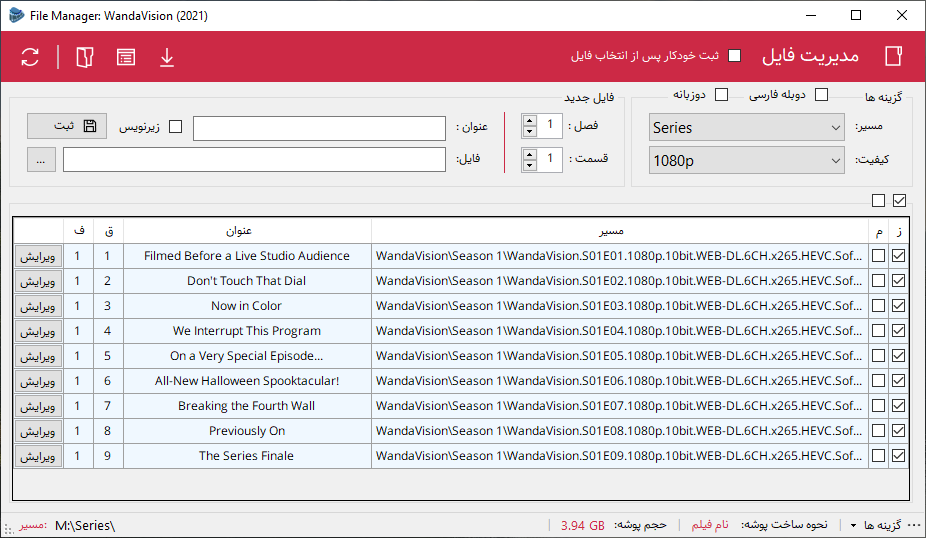Image resolution: width=926 pixels, height=538 pixels.
Task: Click ویرایش for Filmed Before a Live Studio Audience
Action: coord(38,257)
